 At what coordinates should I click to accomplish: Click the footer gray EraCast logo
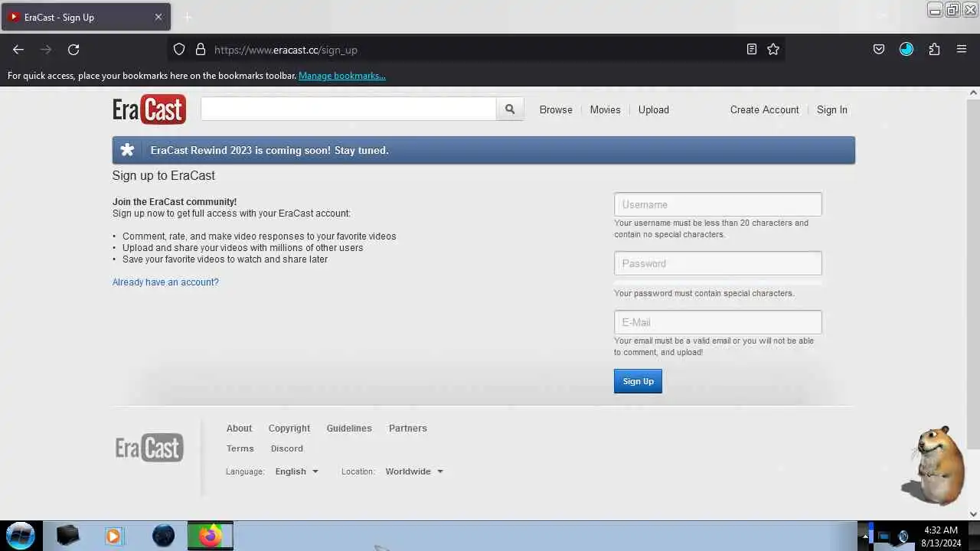point(149,448)
